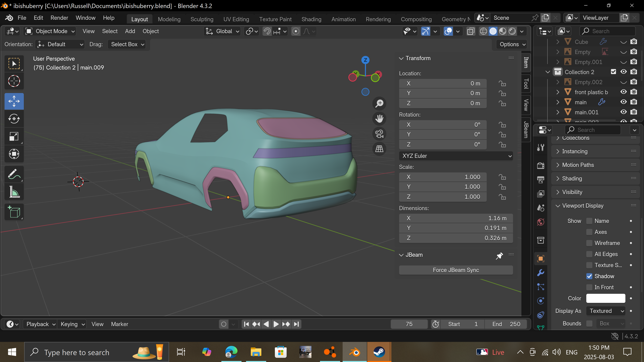Screen dimensions: 644x362
Task: Switch to rendered viewport shading
Action: click(512, 31)
